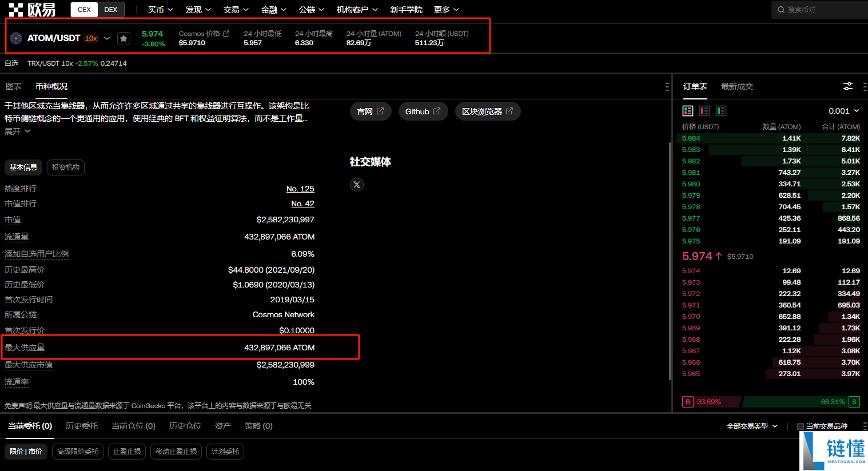This screenshot has height=471, width=868.
Task: Click search magnifier icon
Action: click(781, 10)
